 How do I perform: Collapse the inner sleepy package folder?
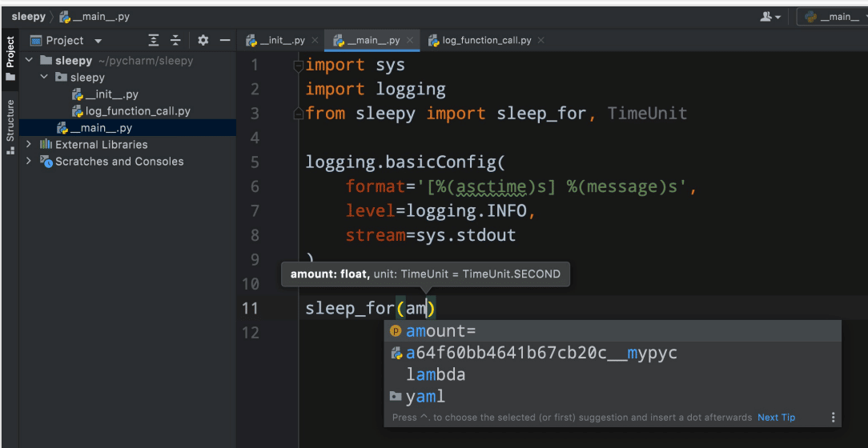pos(45,78)
